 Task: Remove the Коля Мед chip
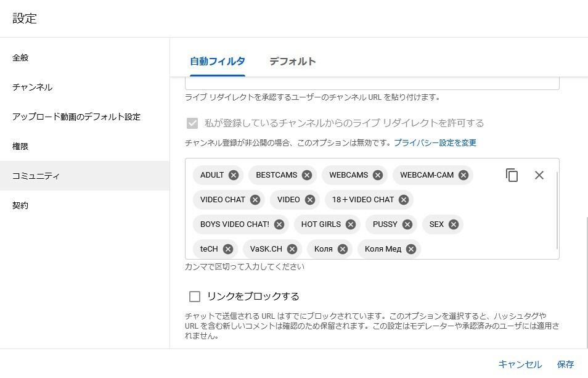tap(411, 249)
